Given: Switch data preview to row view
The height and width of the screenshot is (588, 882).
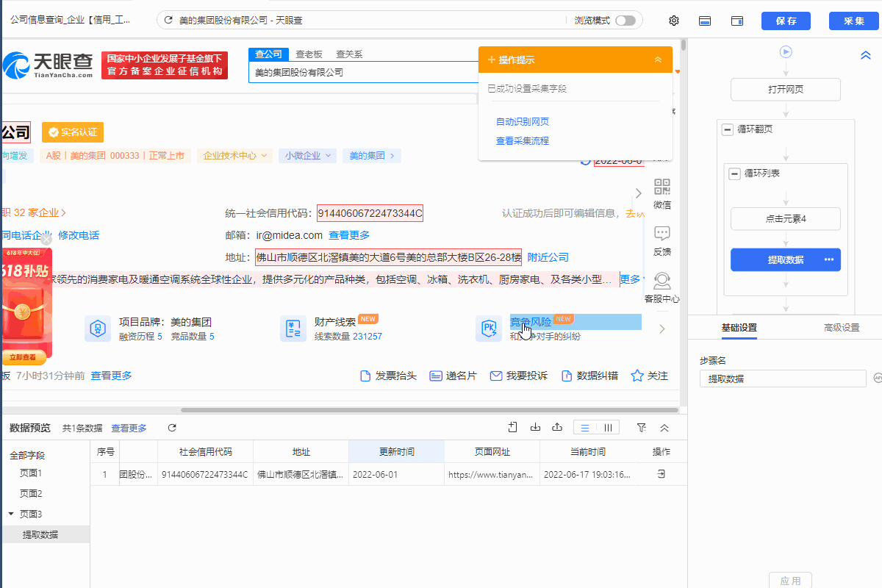Looking at the screenshot, I should click(x=585, y=428).
